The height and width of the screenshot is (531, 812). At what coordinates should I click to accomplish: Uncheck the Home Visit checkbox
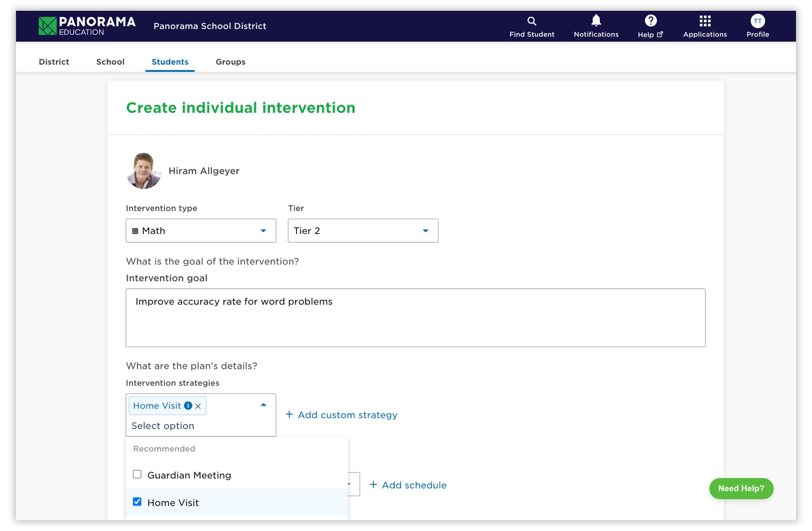[x=137, y=502]
